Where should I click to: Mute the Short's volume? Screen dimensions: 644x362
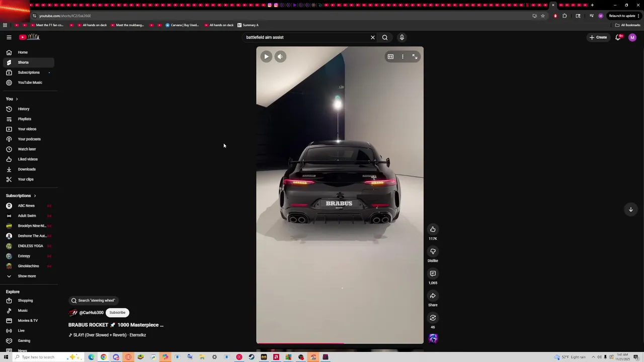[x=280, y=57]
